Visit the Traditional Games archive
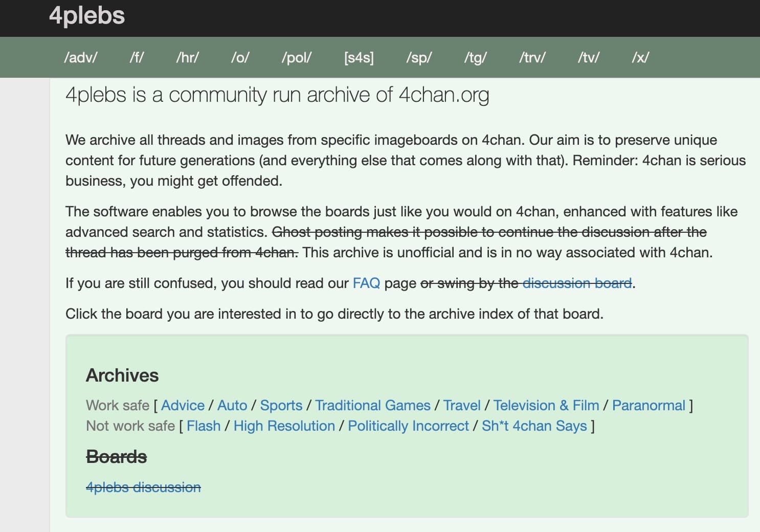The width and height of the screenshot is (760, 532). (372, 405)
